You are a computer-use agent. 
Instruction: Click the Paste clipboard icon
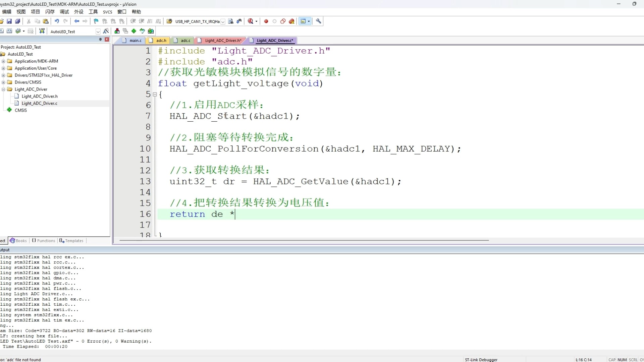pos(46,21)
